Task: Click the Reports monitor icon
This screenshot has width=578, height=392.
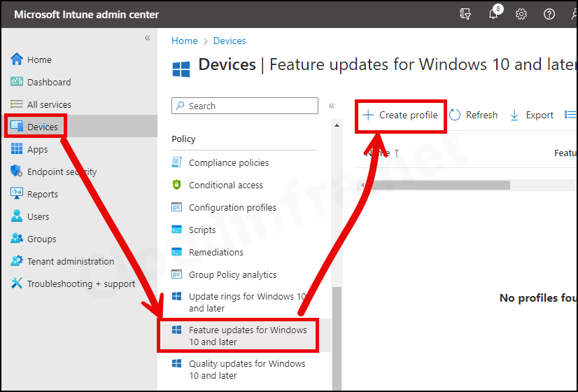Action: (17, 194)
